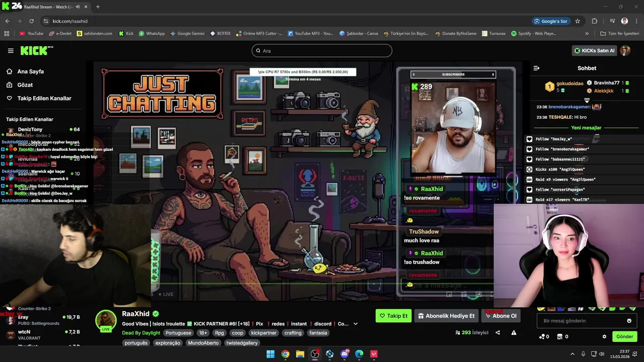Open Tüm Yer İşaretleri bookmarks folder
The width and height of the screenshot is (644, 362).
click(x=619, y=34)
